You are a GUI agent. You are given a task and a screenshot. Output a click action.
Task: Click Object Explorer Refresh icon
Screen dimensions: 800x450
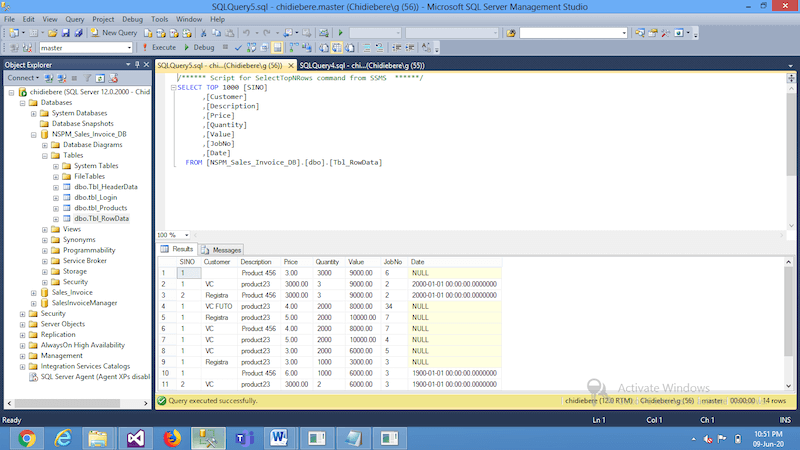(x=100, y=78)
